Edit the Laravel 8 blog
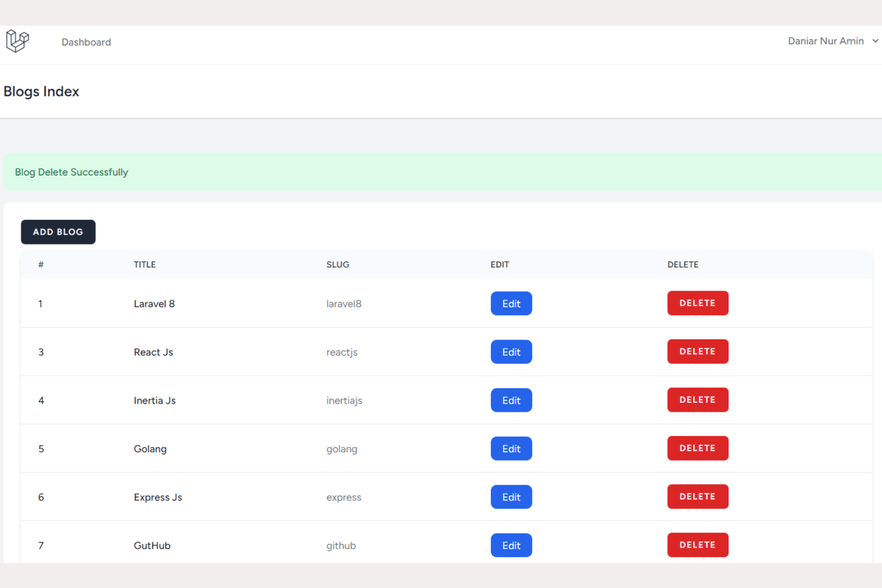 [x=511, y=304]
